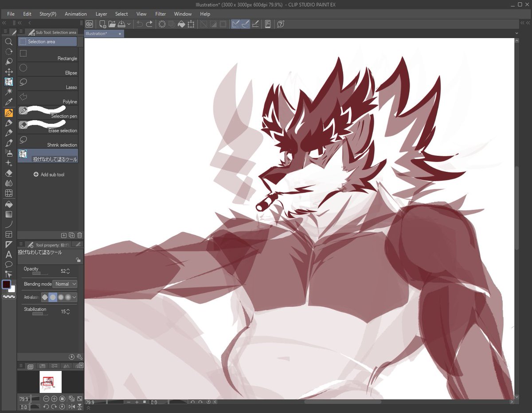The height and width of the screenshot is (413, 532).
Task: Select the highlighted weak anti-aliasing option
Action: coord(53,297)
